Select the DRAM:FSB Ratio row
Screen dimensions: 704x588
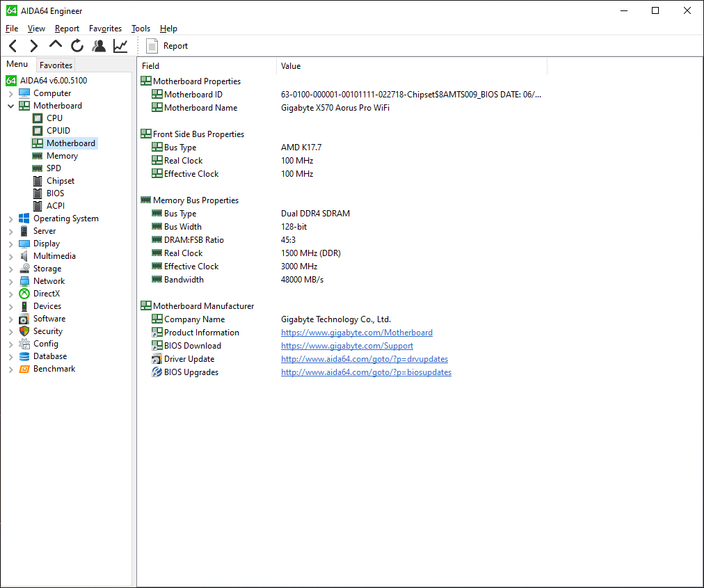(x=342, y=240)
